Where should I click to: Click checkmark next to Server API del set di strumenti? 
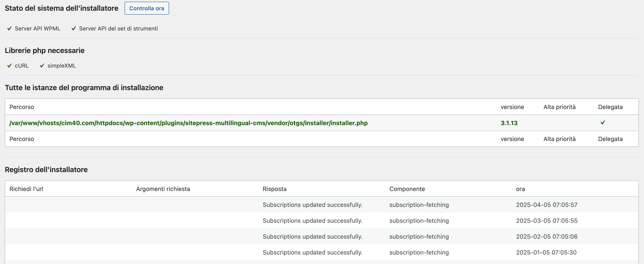coord(74,29)
